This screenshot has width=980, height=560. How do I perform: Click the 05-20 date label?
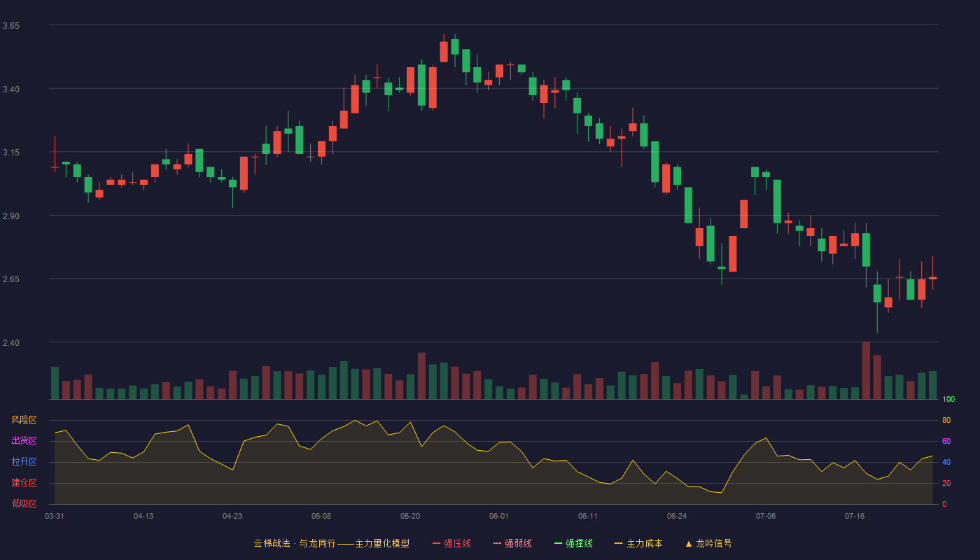pyautogui.click(x=410, y=516)
